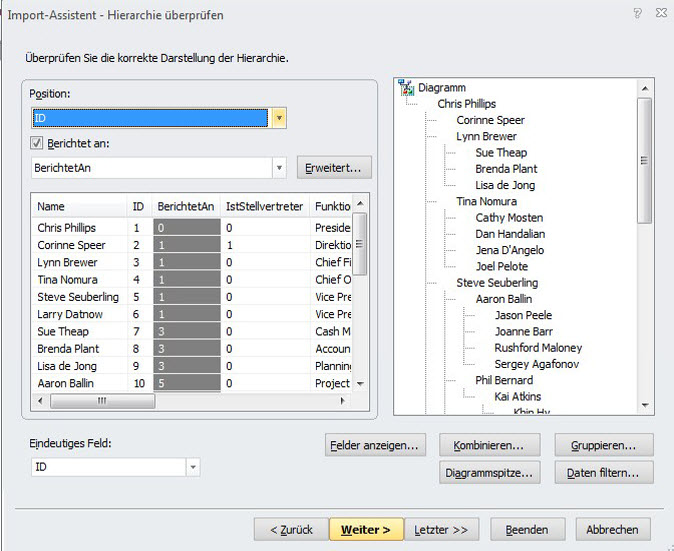
Task: Cancel the wizard with Abbrechen
Action: point(613,529)
